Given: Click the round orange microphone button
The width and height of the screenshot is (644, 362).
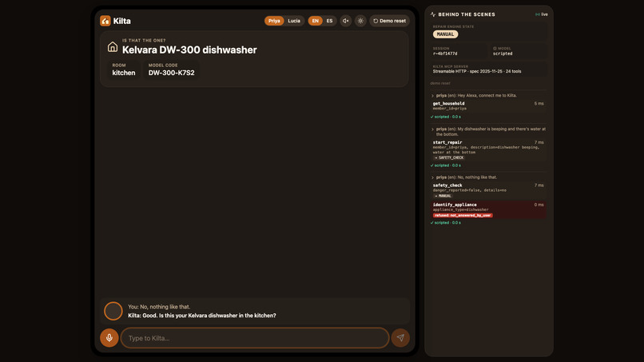Looking at the screenshot, I should click(109, 338).
